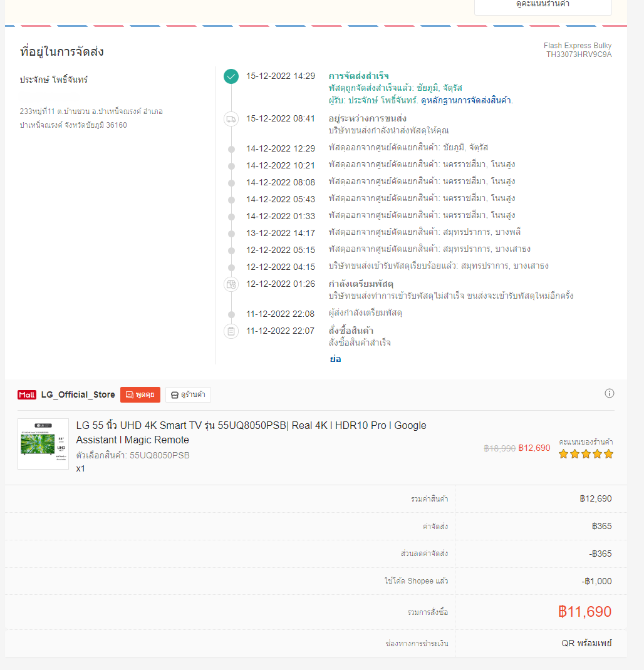The height and width of the screenshot is (670, 644).
Task: Click the five-star shop rating
Action: click(586, 454)
